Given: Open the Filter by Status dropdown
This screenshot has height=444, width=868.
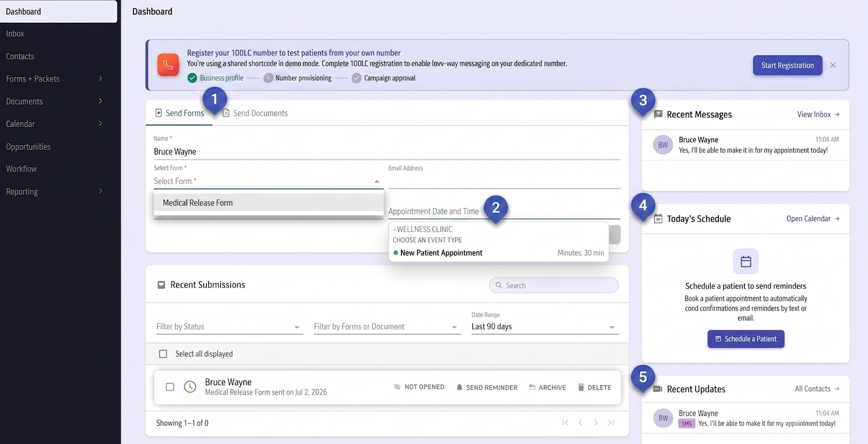Looking at the screenshot, I should 230,327.
